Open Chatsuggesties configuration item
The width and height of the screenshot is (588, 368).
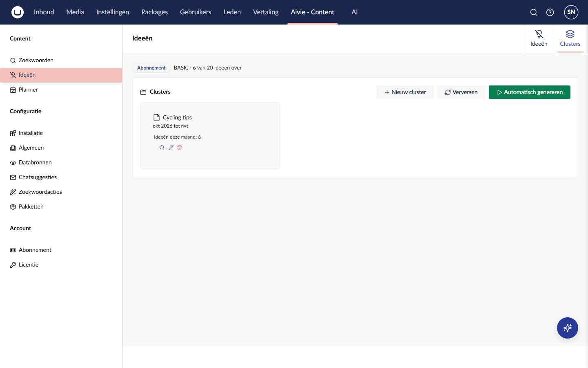[61, 177]
